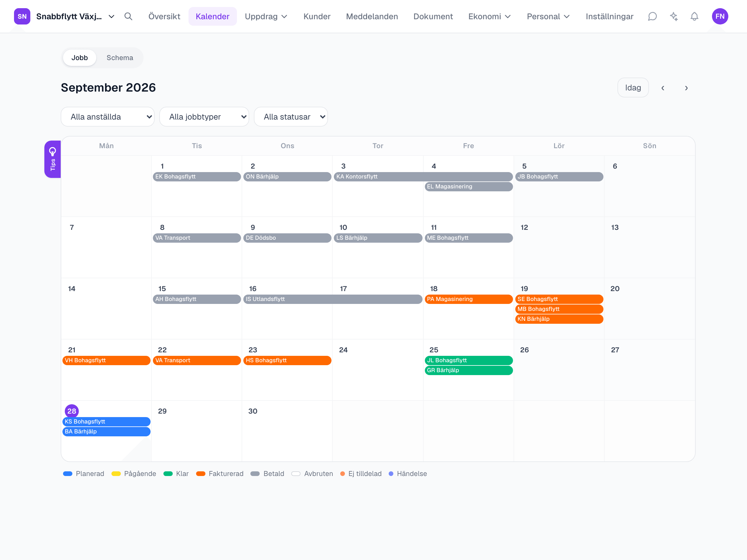747x560 pixels.
Task: Open the Alla statusar dropdown
Action: [291, 117]
